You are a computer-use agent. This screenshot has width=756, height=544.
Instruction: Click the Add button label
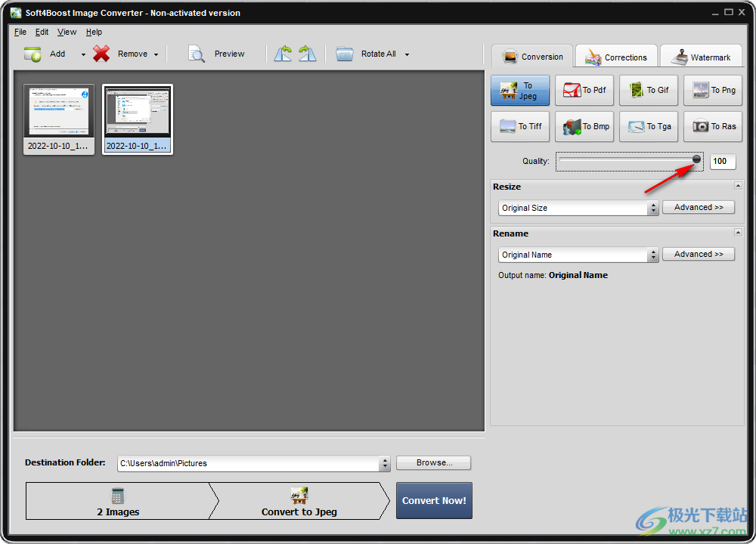(57, 54)
